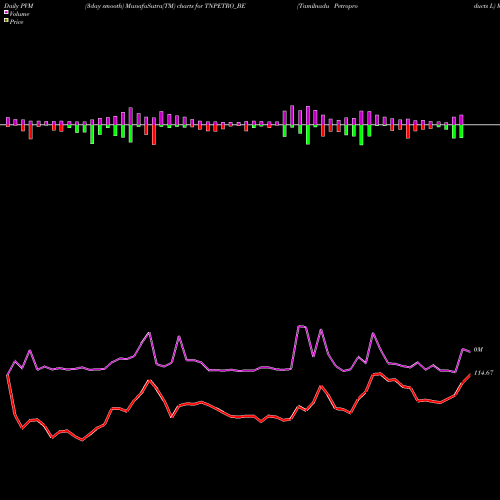Click the 'Tamilnadu Petropro' company name text
This screenshot has height=500, width=500.
[327, 6]
